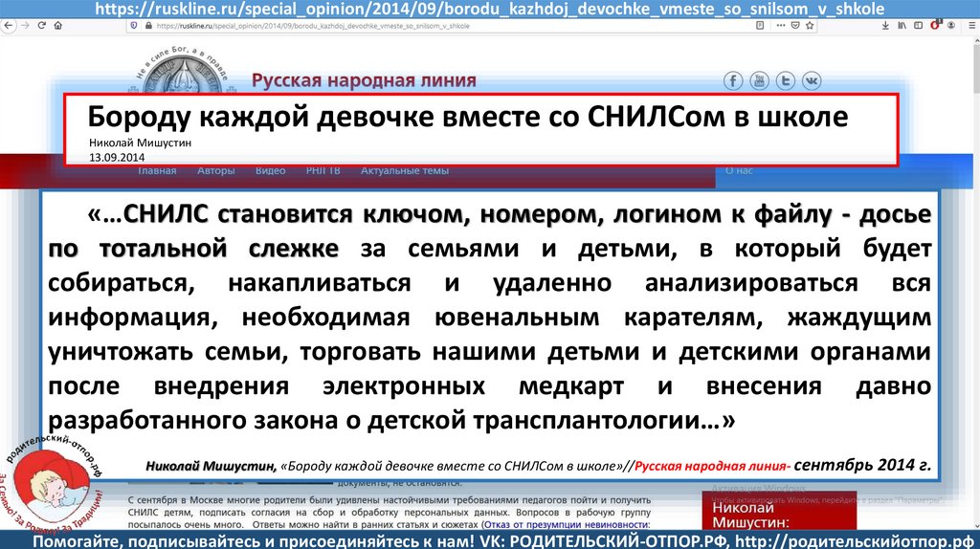Open the О нас menu item
Image resolution: width=980 pixels, height=549 pixels.
[739, 170]
